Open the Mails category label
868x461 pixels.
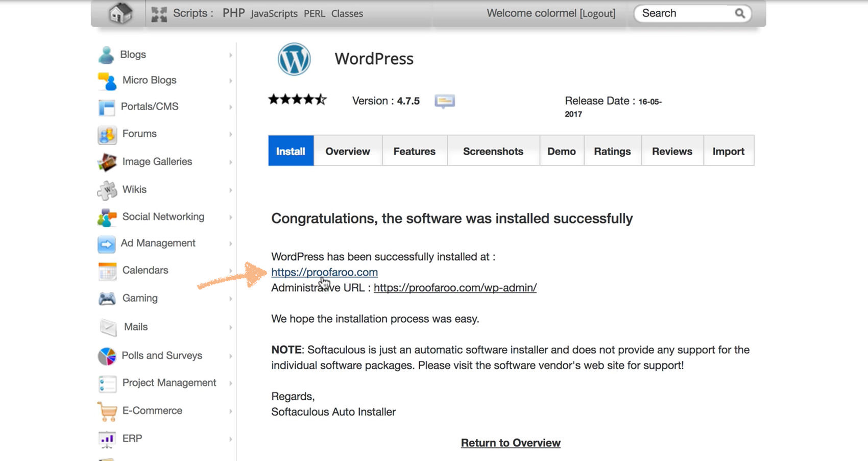tap(136, 327)
